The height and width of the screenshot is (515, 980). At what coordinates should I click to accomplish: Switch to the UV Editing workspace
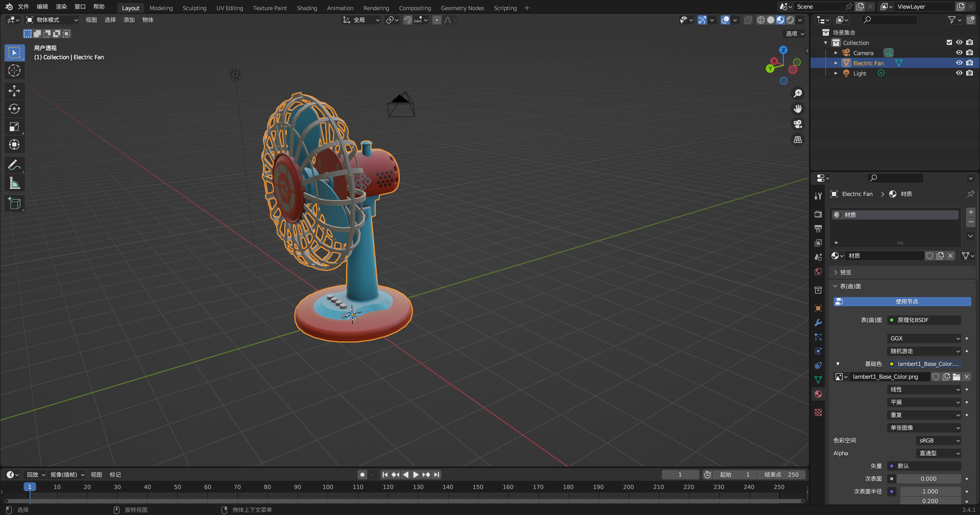click(230, 8)
